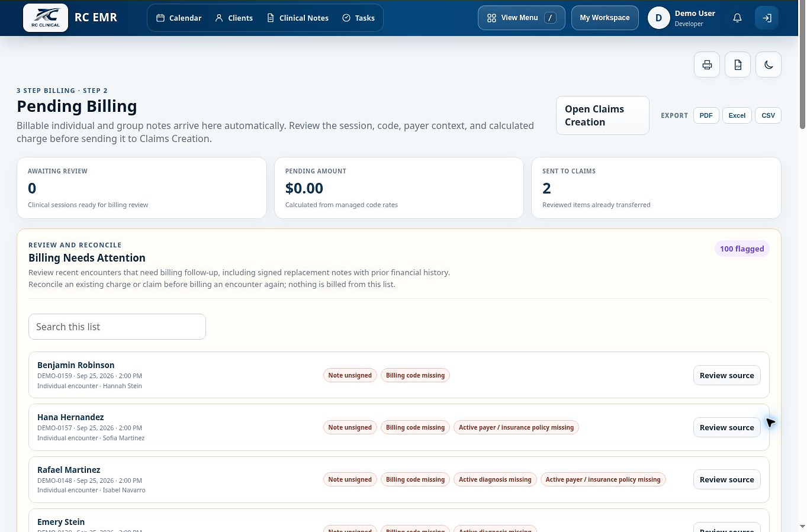Click the Tasks checkmark icon
This screenshot has width=807, height=532.
pos(346,18)
